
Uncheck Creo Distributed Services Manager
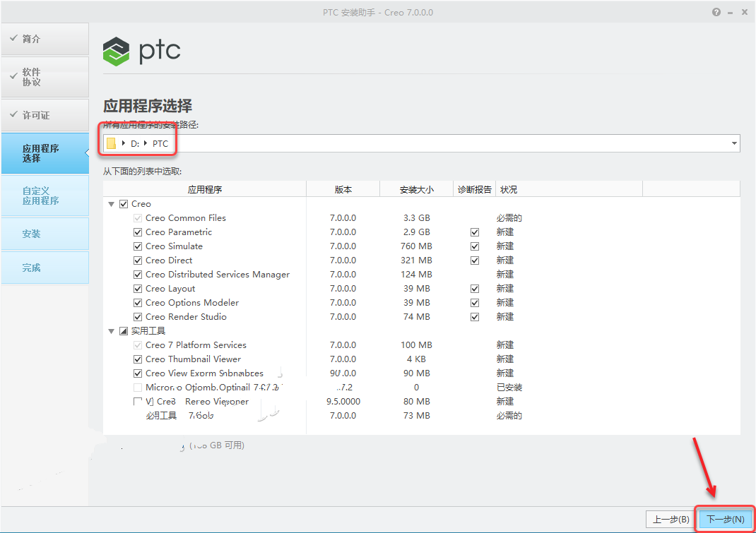pos(138,275)
